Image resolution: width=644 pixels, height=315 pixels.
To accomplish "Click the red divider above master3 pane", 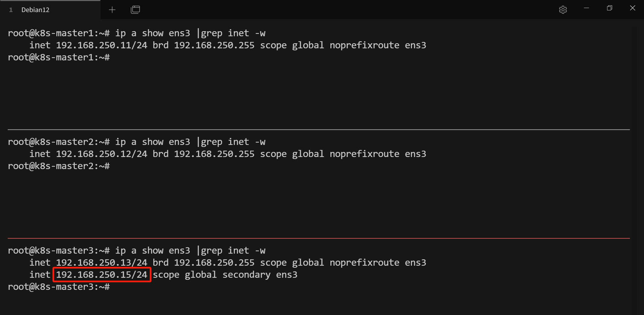I will (x=319, y=238).
